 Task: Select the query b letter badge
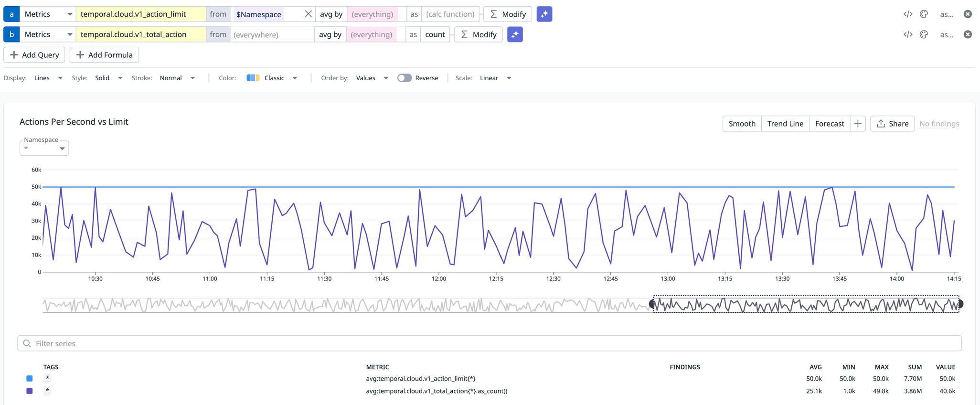coord(11,34)
